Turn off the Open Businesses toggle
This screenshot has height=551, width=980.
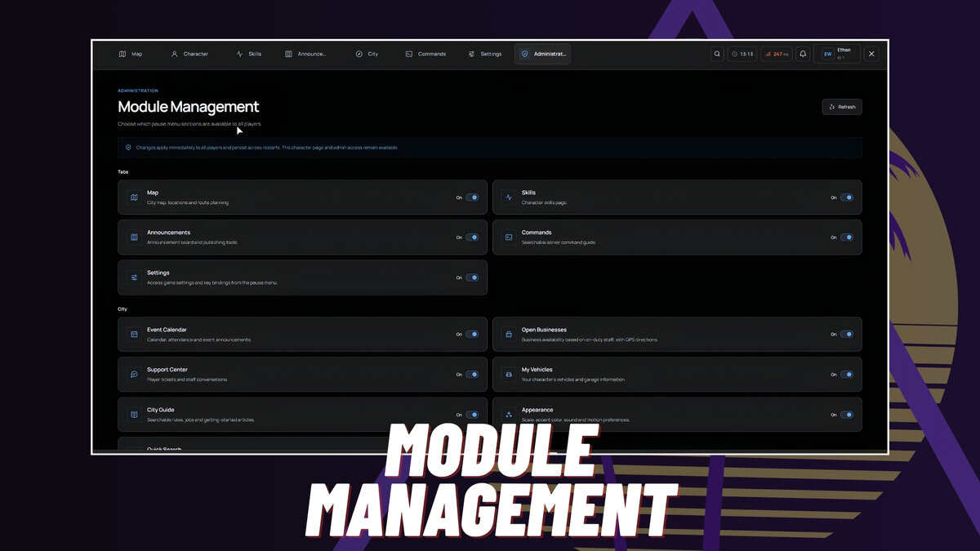click(x=847, y=335)
